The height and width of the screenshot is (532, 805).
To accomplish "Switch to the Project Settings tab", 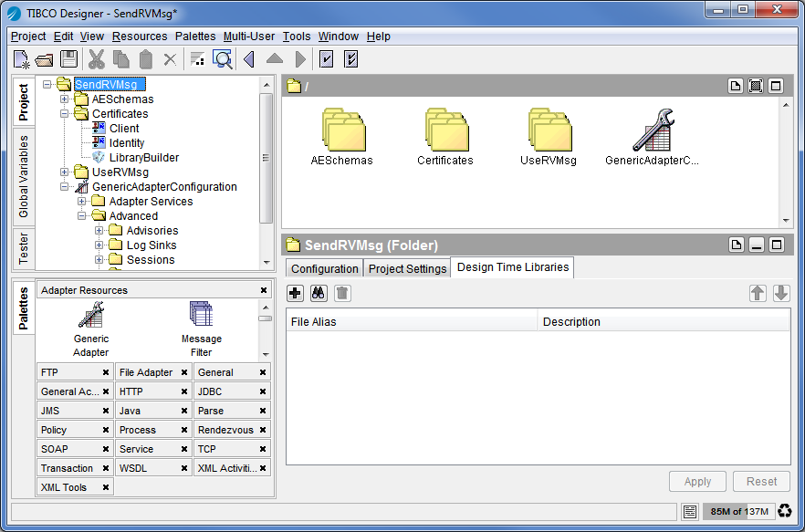I will (407, 268).
